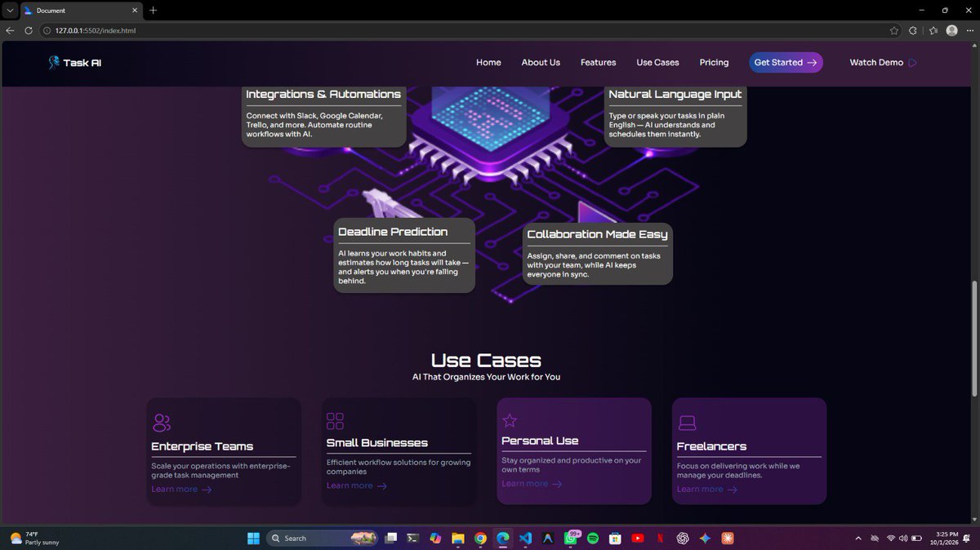The height and width of the screenshot is (550, 980).
Task: Open Microsoft Store from the taskbar
Action: 615,538
